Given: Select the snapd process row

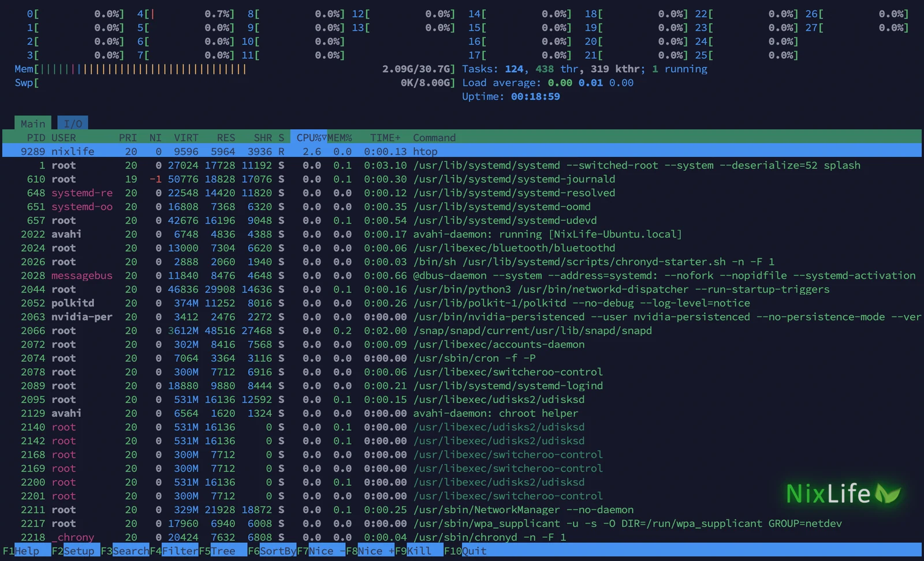Looking at the screenshot, I should (x=462, y=331).
